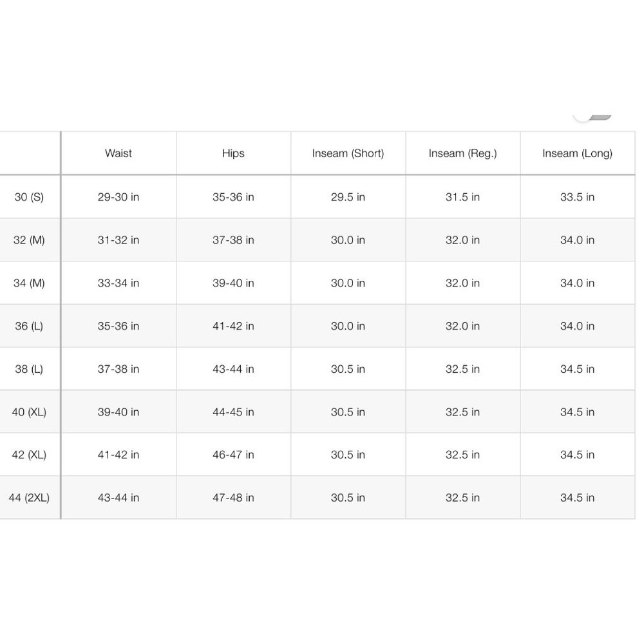
Task: Select the Hips column header
Action: tap(233, 153)
